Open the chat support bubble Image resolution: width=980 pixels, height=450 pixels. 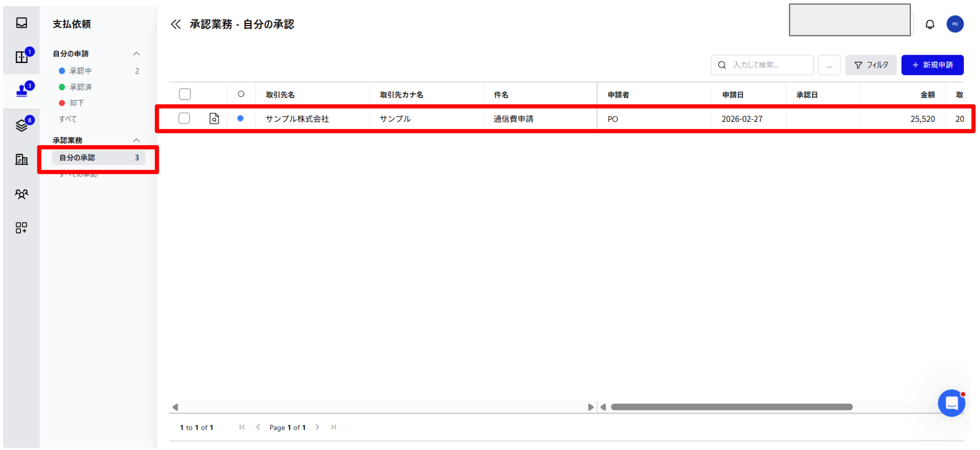[x=951, y=403]
